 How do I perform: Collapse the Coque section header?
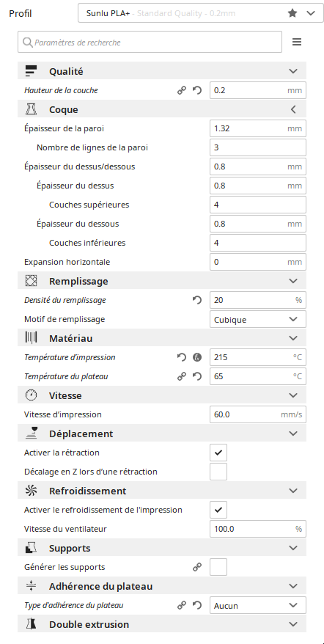pyautogui.click(x=162, y=110)
